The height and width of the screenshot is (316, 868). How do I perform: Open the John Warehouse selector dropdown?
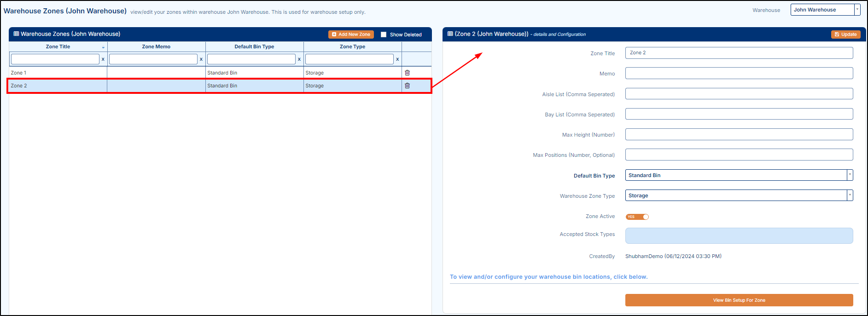click(x=857, y=10)
